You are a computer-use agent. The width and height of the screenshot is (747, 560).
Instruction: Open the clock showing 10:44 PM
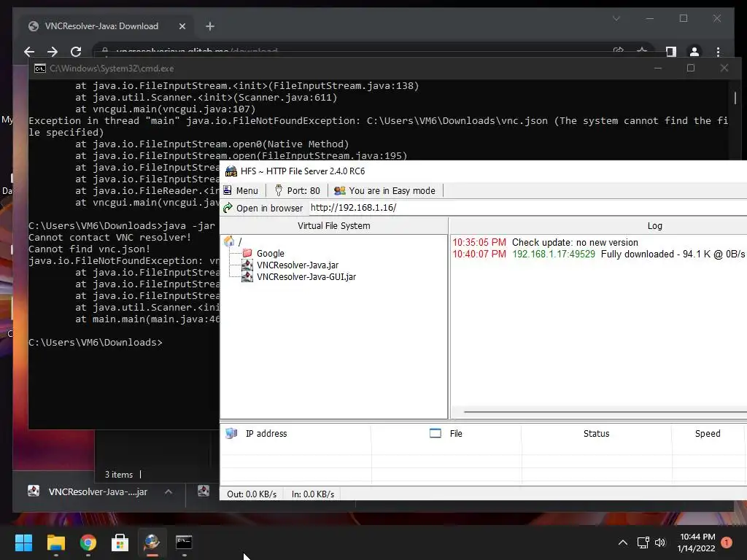point(697,542)
